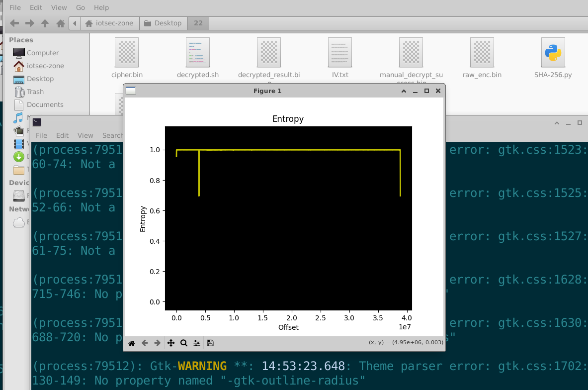Screen dimensions: 588x390
Task: Select the decrypted.sh script file
Action: [x=198, y=53]
